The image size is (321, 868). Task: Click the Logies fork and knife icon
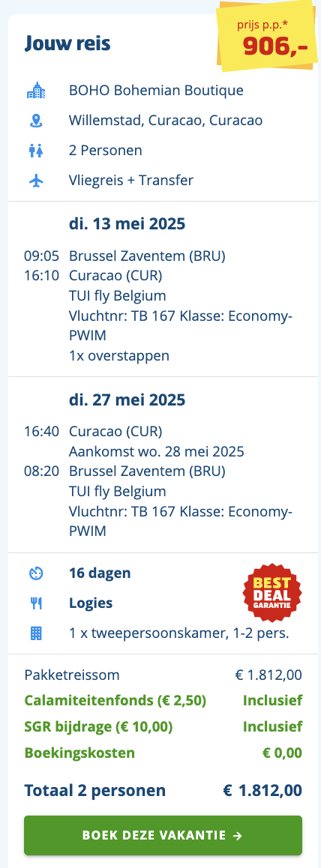point(36,603)
